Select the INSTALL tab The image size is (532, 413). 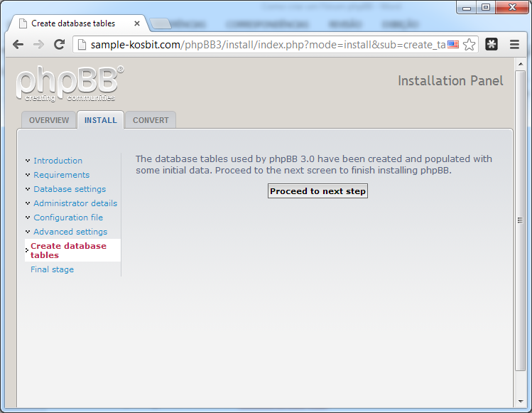click(x=100, y=120)
